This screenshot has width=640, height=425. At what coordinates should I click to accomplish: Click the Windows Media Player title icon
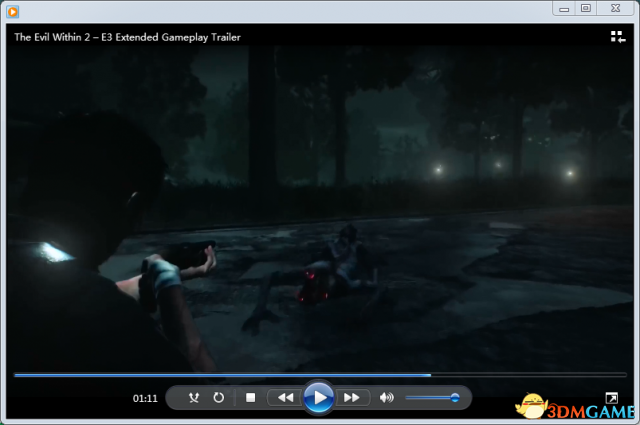pos(13,12)
